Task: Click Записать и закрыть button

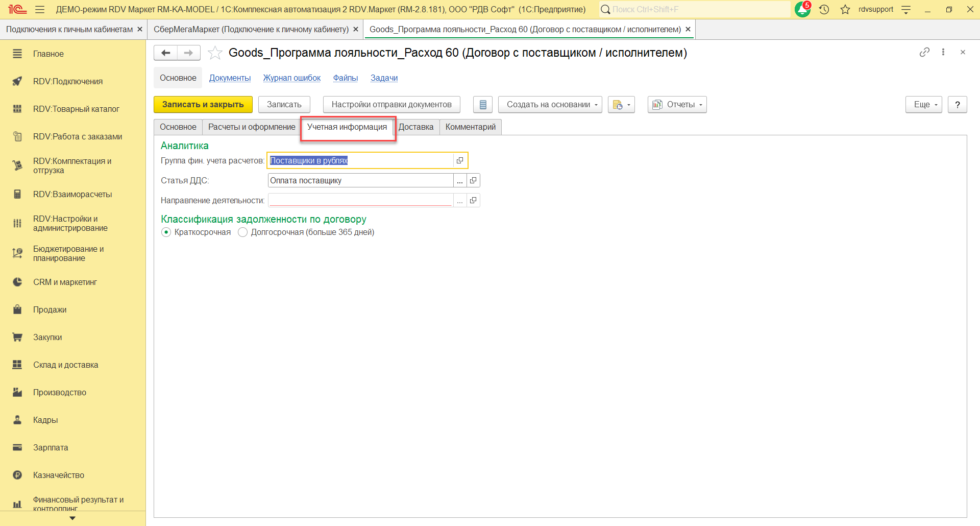Action: 203,105
